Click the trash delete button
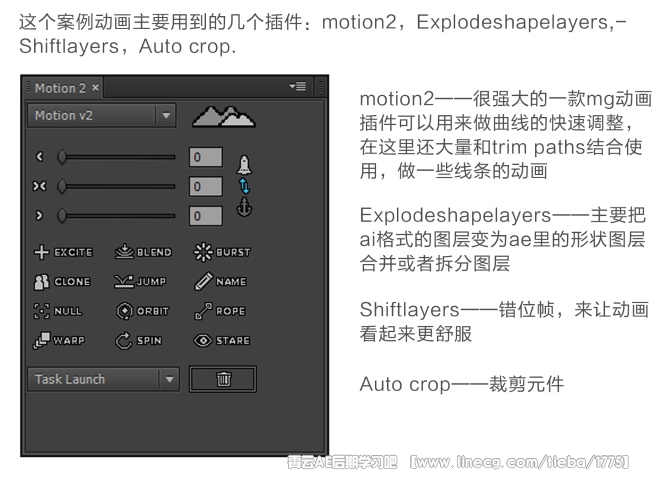 tap(223, 379)
